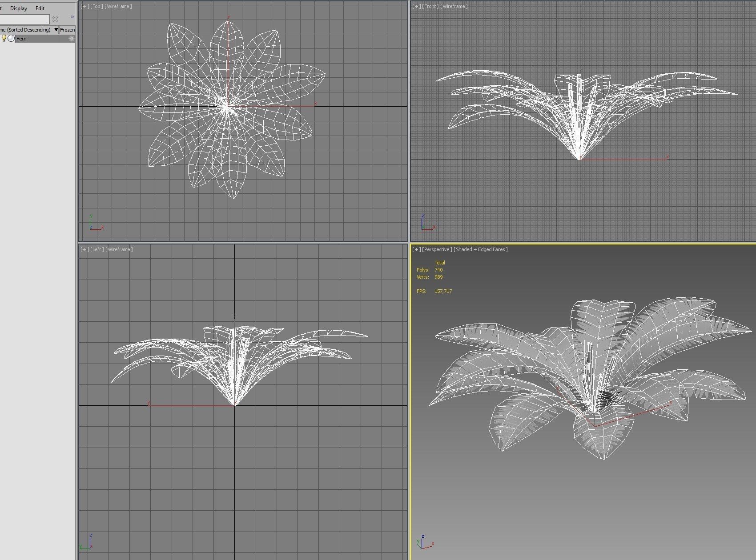Open the [Wireframe] shading menu in the Left viewport

coord(119,249)
